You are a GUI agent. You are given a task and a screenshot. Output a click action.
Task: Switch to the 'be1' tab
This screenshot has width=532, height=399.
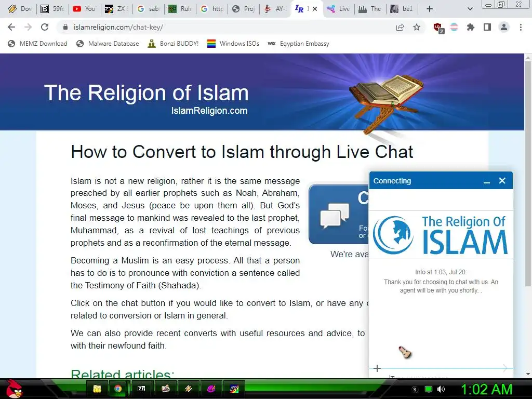[402, 9]
